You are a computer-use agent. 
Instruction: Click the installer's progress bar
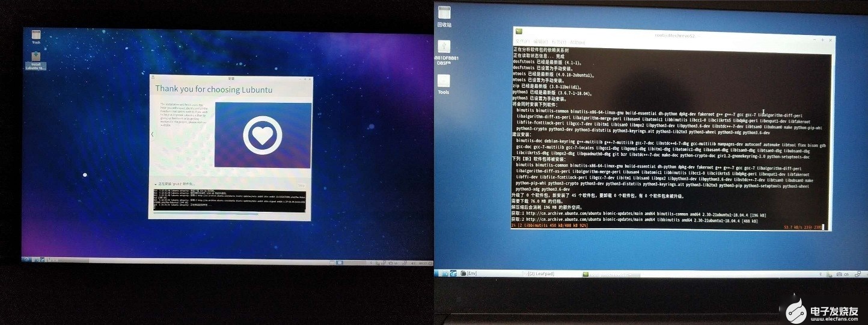pyautogui.click(x=228, y=213)
